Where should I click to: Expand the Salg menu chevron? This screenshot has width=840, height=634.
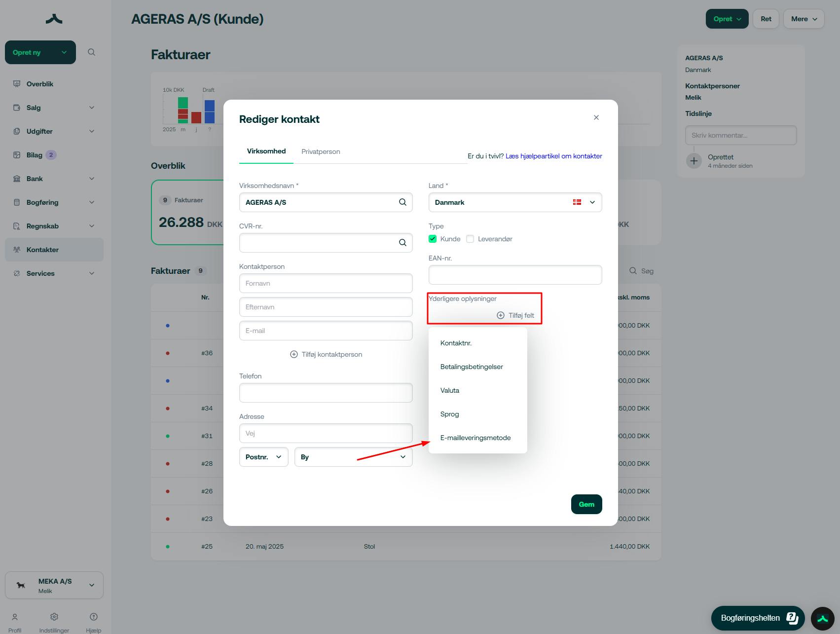click(92, 108)
